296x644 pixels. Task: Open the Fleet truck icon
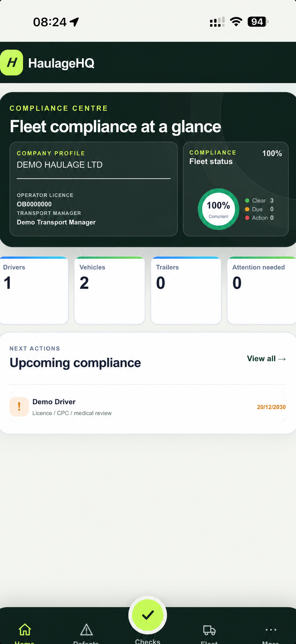(209, 630)
